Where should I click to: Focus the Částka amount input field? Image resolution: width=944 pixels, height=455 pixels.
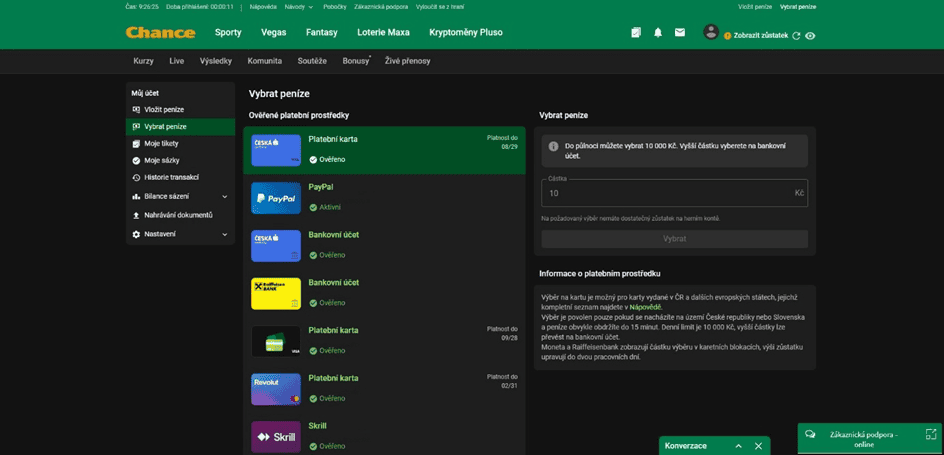click(674, 193)
